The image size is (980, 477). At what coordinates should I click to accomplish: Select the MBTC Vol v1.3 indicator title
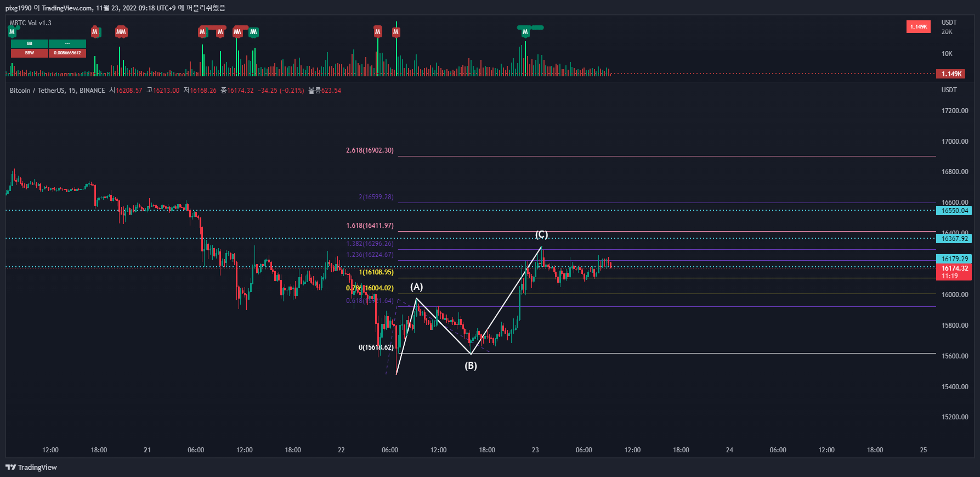[x=31, y=23]
